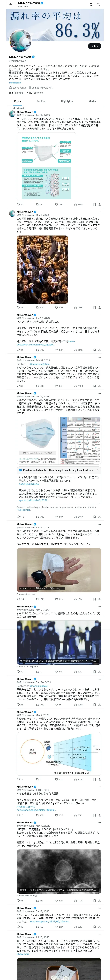Click Translate bio link
Screen dimensions: 110x980
click(x=15, y=82)
